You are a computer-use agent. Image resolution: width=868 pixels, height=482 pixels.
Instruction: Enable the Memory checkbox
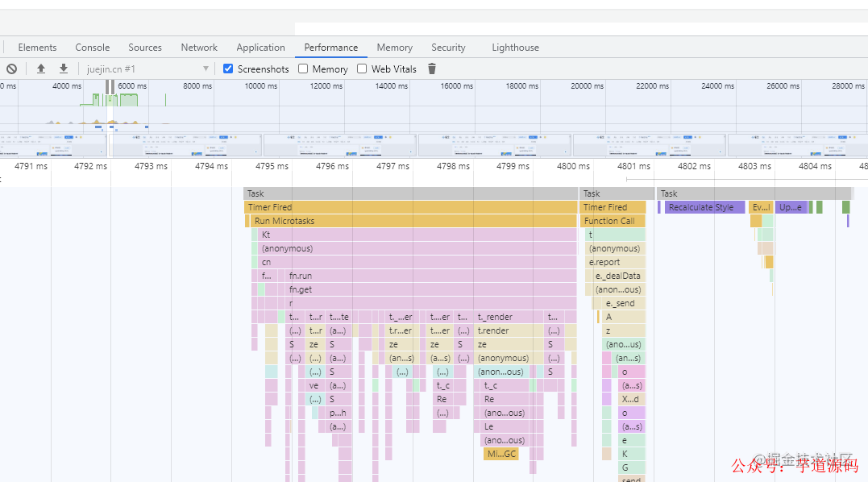tap(303, 69)
